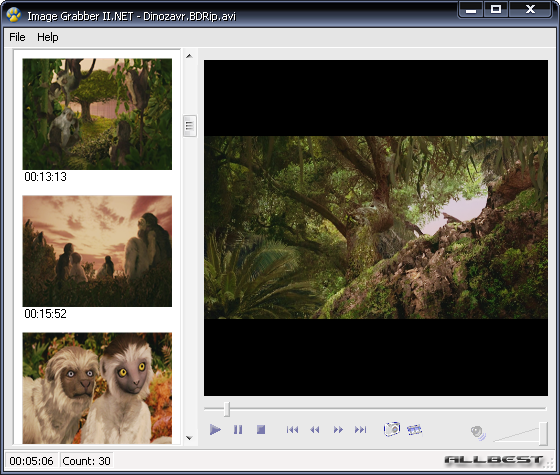Jump to the start of the video
Image resolution: width=560 pixels, height=475 pixels.
pyautogui.click(x=292, y=429)
